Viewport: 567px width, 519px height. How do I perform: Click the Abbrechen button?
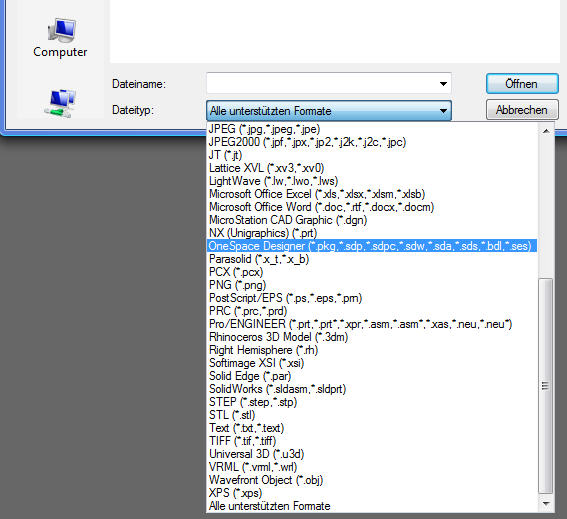522,110
